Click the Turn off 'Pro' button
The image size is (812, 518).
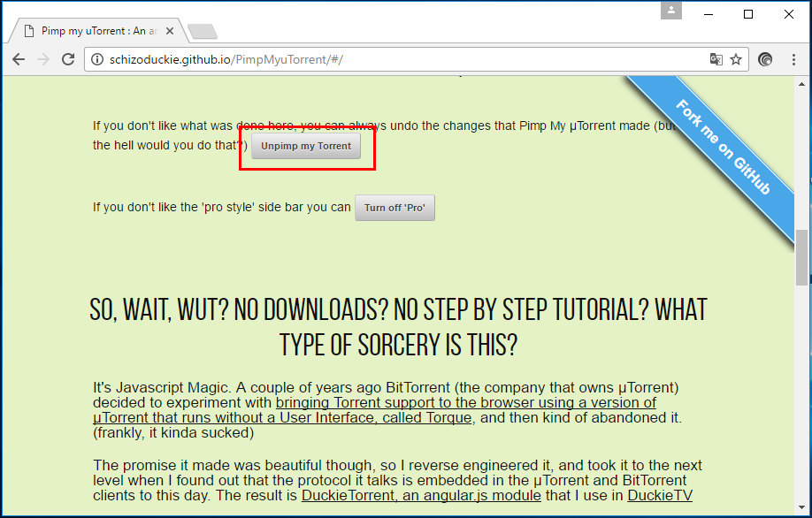click(x=395, y=208)
